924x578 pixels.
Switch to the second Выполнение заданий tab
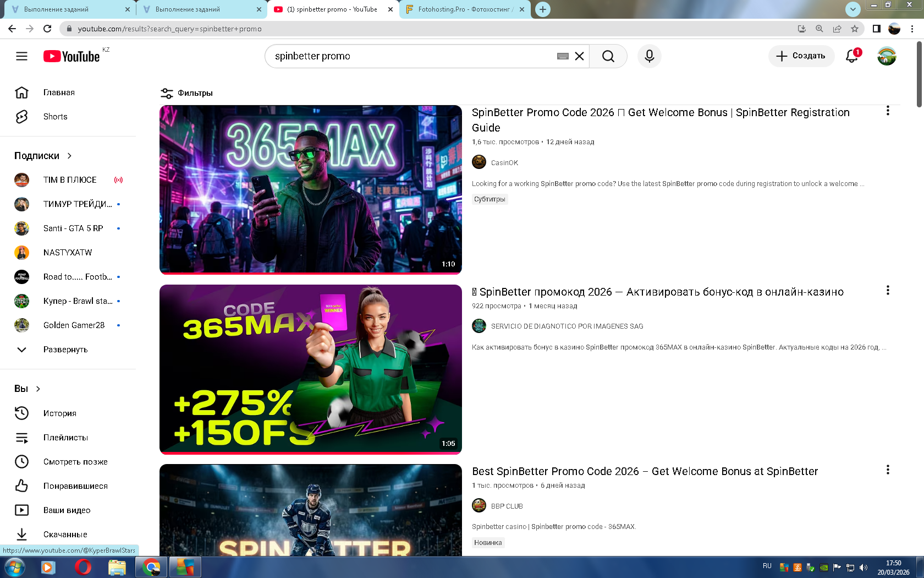201,9
